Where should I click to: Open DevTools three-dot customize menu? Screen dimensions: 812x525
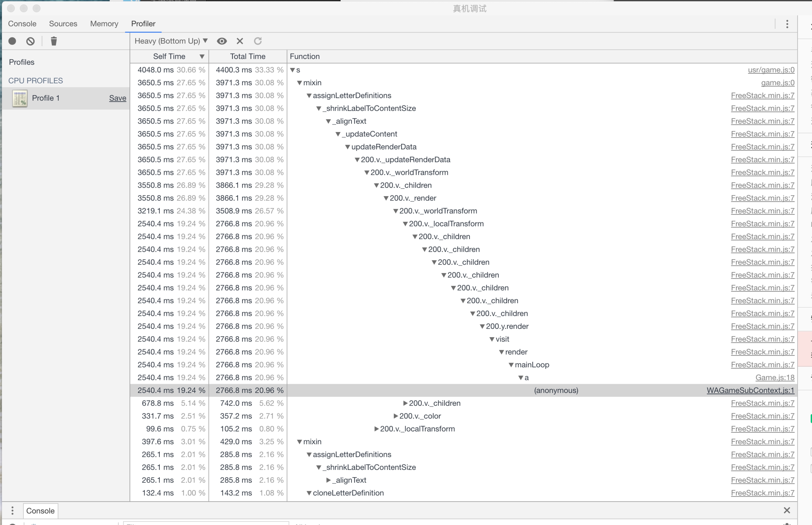[787, 24]
